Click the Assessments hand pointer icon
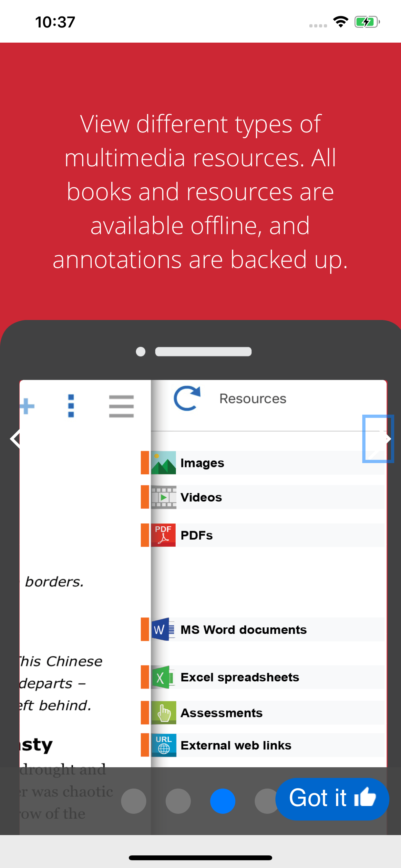The image size is (401, 868). click(163, 713)
